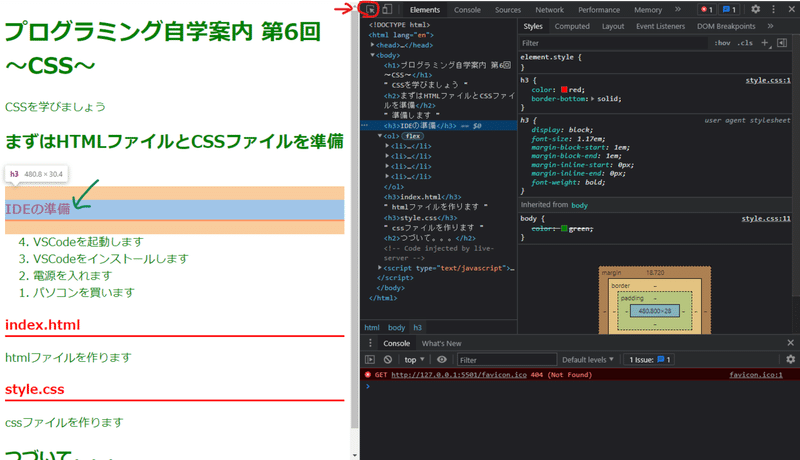Show more DevTools main tabs
Image resolution: width=800 pixels, height=460 pixels.
point(678,9)
